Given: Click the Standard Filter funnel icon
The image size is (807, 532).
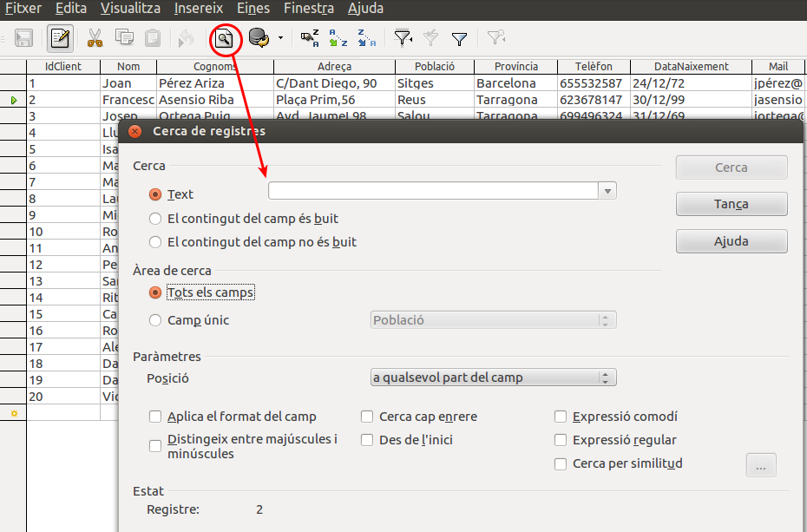Looking at the screenshot, I should [x=460, y=38].
